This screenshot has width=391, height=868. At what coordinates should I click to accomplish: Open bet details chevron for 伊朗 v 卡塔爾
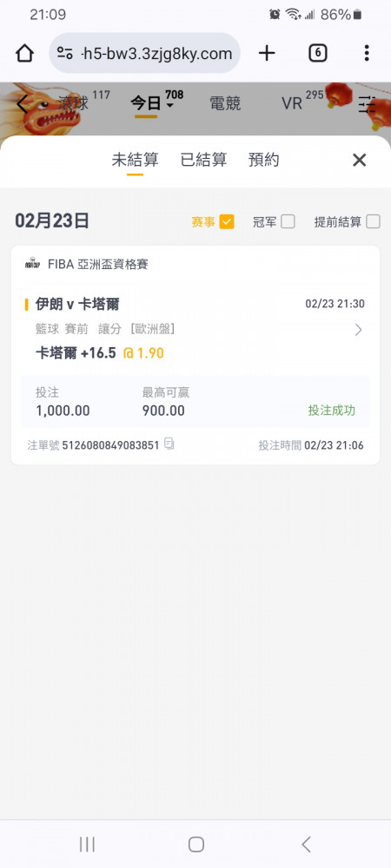[358, 330]
